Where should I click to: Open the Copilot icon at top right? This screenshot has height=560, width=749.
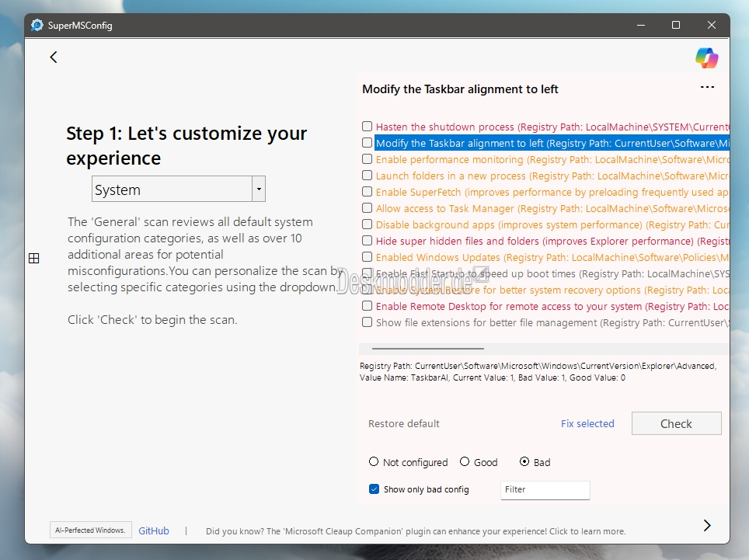click(706, 58)
